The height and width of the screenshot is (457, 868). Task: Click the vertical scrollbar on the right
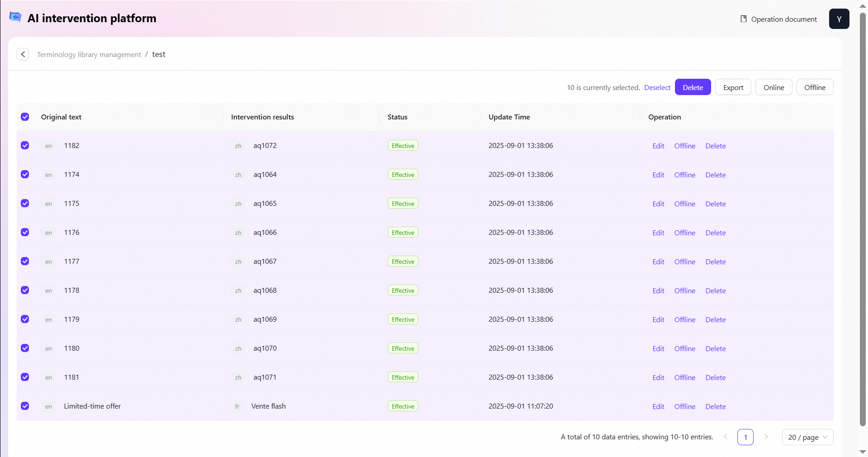click(863, 217)
